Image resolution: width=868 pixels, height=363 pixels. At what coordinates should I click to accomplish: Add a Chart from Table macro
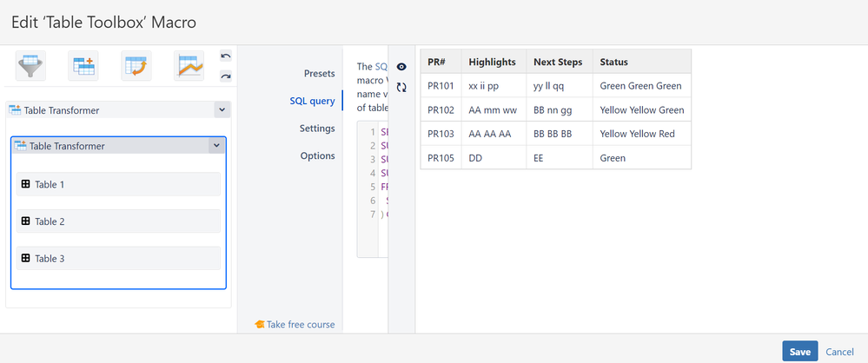point(189,65)
